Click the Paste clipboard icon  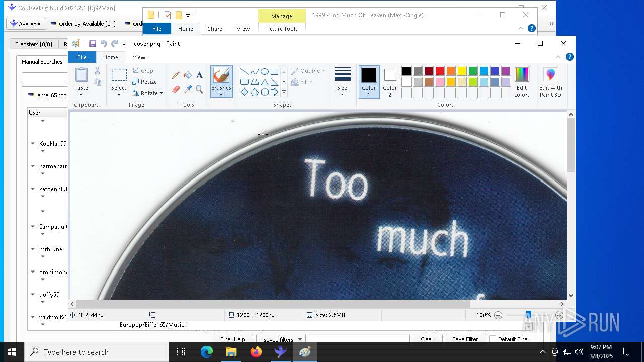[81, 75]
